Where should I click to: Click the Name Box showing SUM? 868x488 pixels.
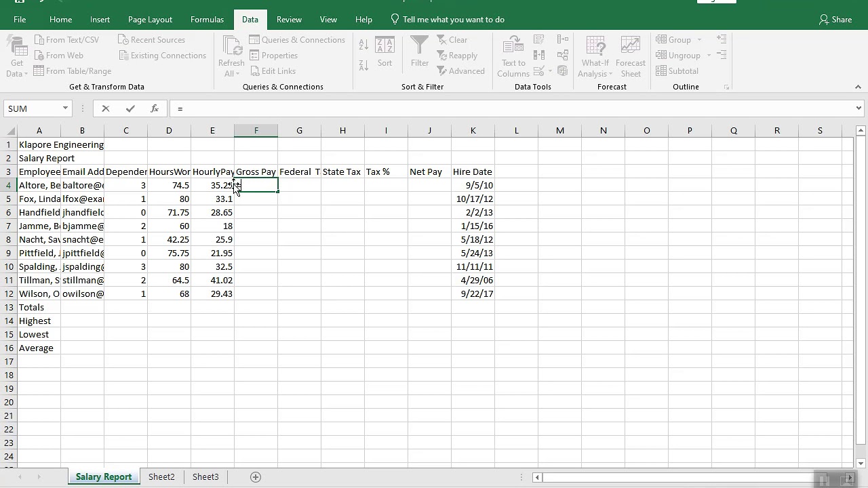[32, 108]
